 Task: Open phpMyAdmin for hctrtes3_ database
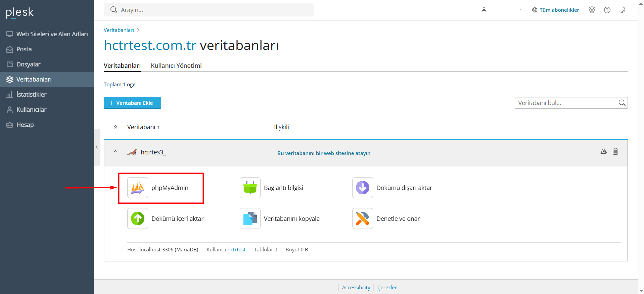coord(158,188)
